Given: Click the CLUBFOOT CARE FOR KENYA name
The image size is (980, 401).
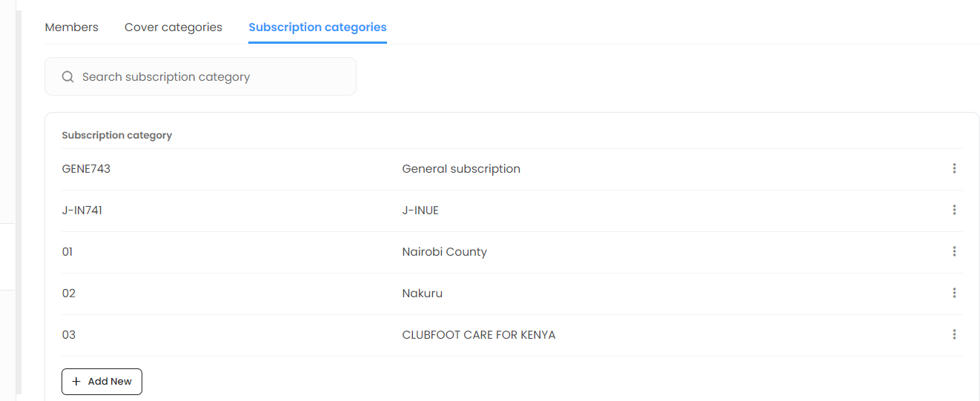Looking at the screenshot, I should pos(478,335).
